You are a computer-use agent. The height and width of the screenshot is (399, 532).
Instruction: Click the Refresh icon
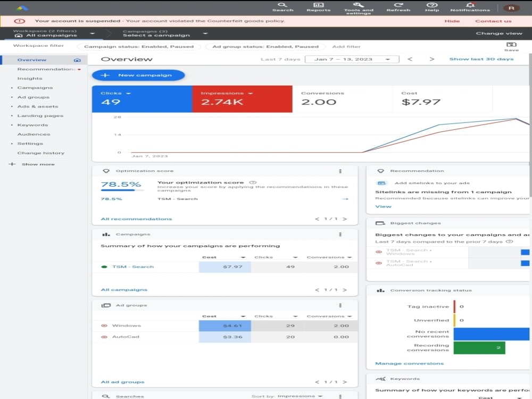(398, 7)
